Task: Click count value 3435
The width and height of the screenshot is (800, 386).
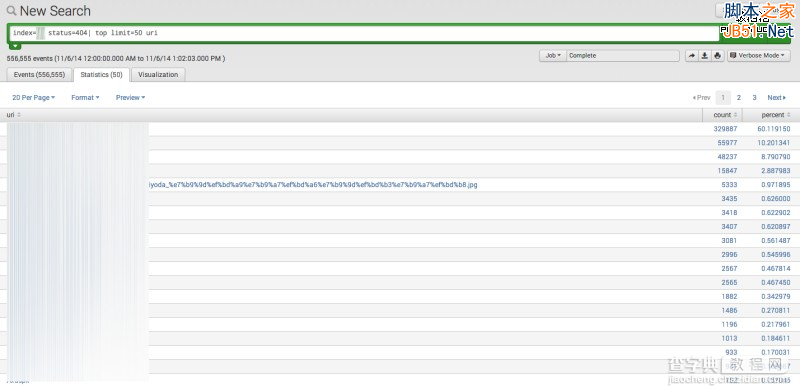Action: (x=730, y=198)
